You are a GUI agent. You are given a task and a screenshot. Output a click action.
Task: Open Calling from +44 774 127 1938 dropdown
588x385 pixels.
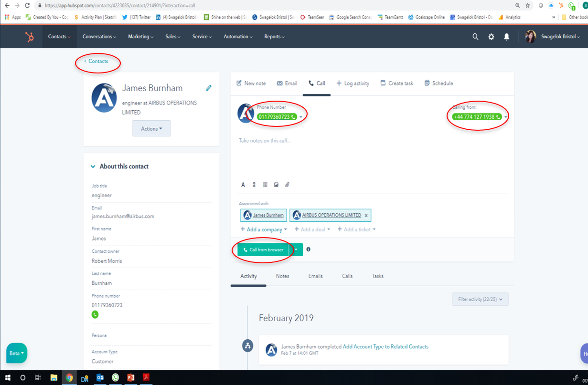coord(505,117)
